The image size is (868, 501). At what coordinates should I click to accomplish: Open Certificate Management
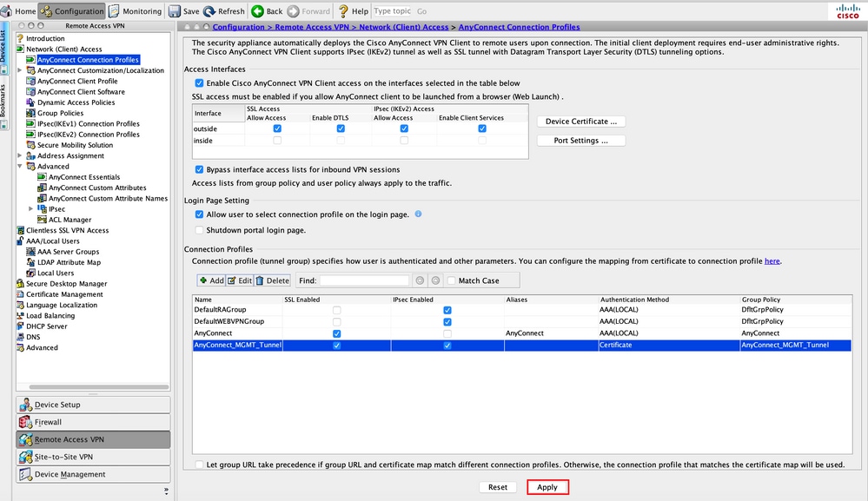(x=64, y=294)
